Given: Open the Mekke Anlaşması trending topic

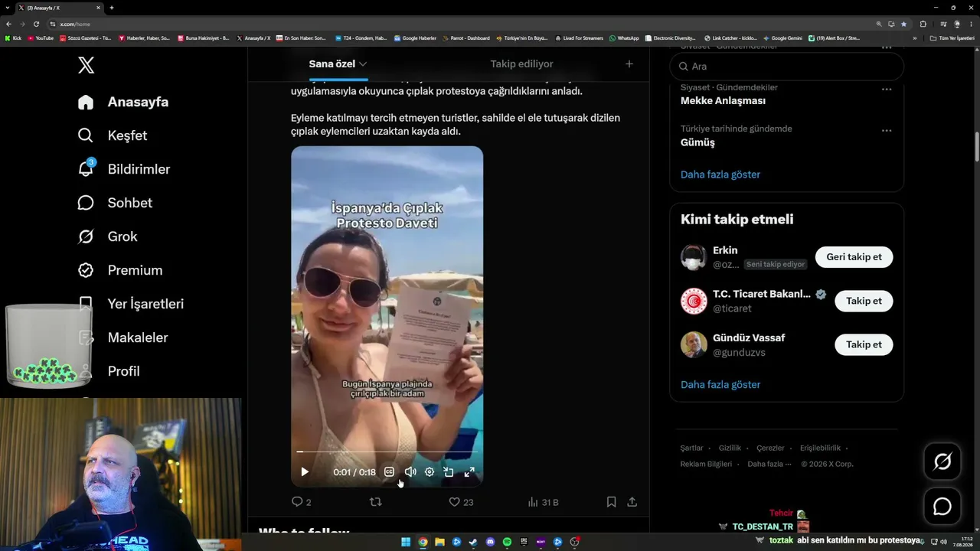Looking at the screenshot, I should [723, 101].
